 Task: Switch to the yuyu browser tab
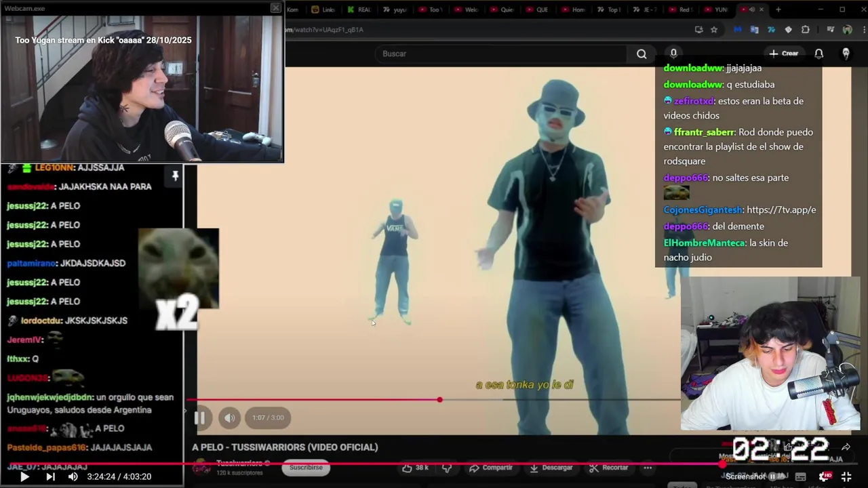click(x=394, y=9)
